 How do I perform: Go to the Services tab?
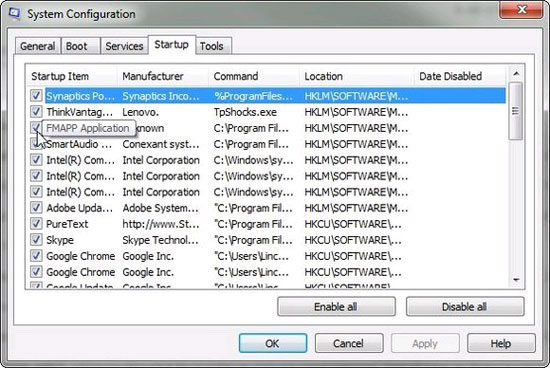click(124, 46)
